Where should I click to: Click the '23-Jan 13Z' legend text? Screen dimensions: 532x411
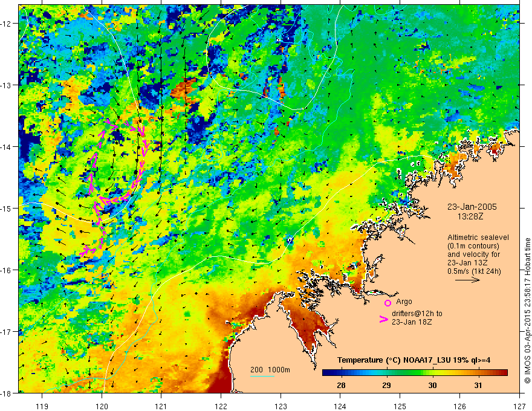468,263
